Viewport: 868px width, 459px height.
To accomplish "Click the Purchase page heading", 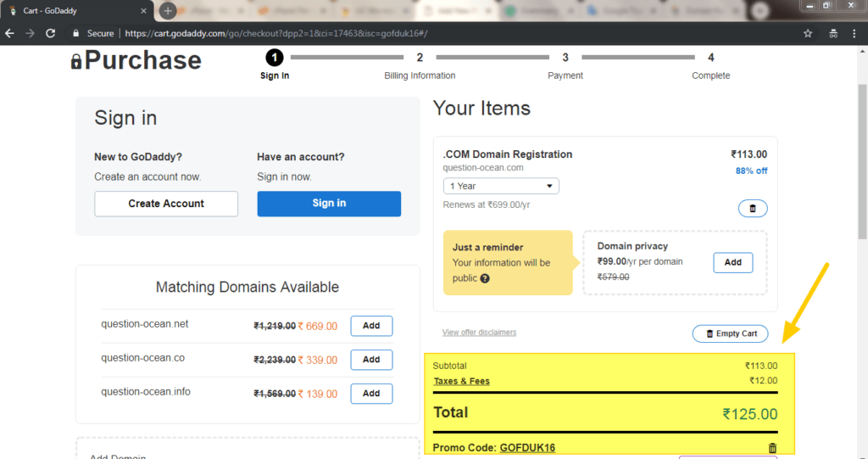I will pyautogui.click(x=142, y=60).
